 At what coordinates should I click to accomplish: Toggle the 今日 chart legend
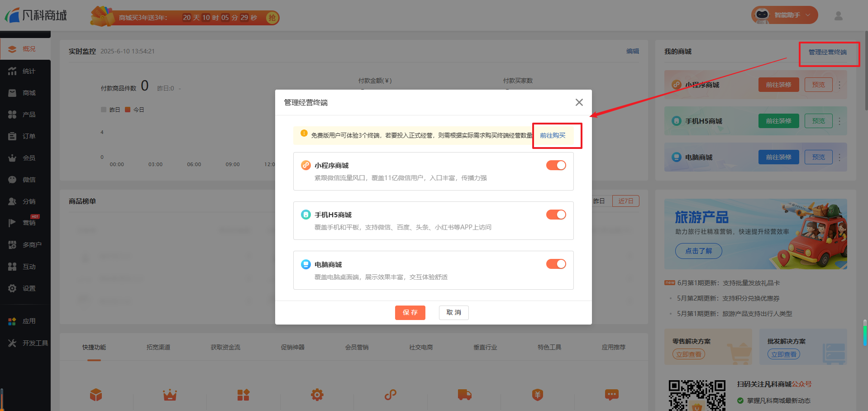134,110
